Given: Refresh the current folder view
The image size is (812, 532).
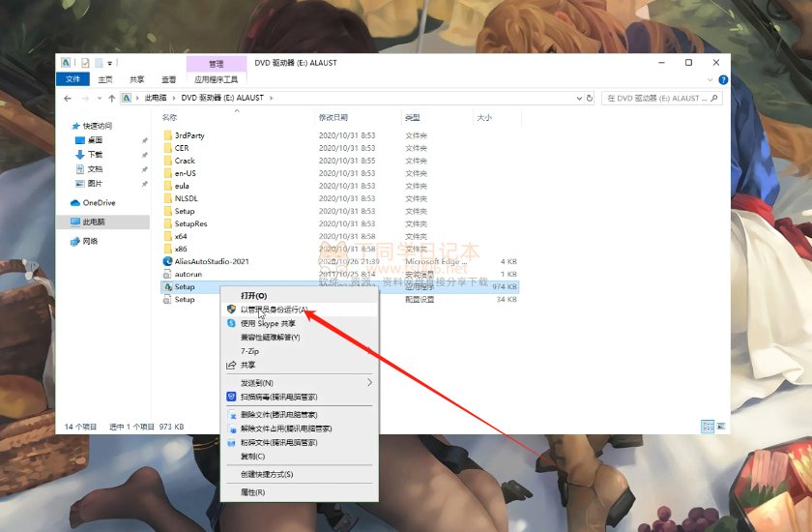Looking at the screenshot, I should point(590,98).
